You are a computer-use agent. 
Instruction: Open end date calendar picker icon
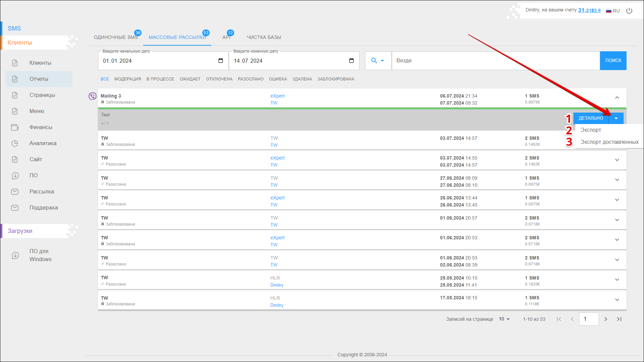(x=352, y=61)
